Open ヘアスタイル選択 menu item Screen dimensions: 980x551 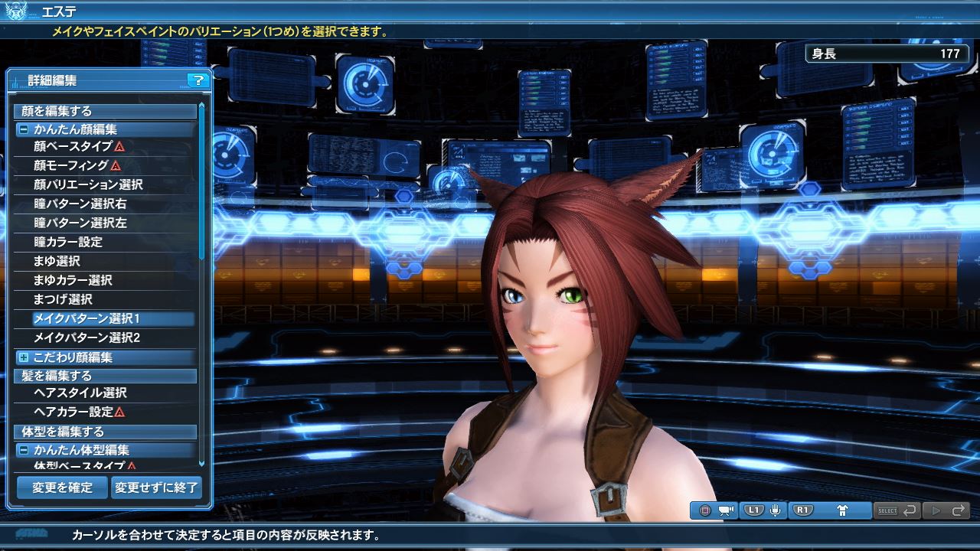tap(80, 393)
